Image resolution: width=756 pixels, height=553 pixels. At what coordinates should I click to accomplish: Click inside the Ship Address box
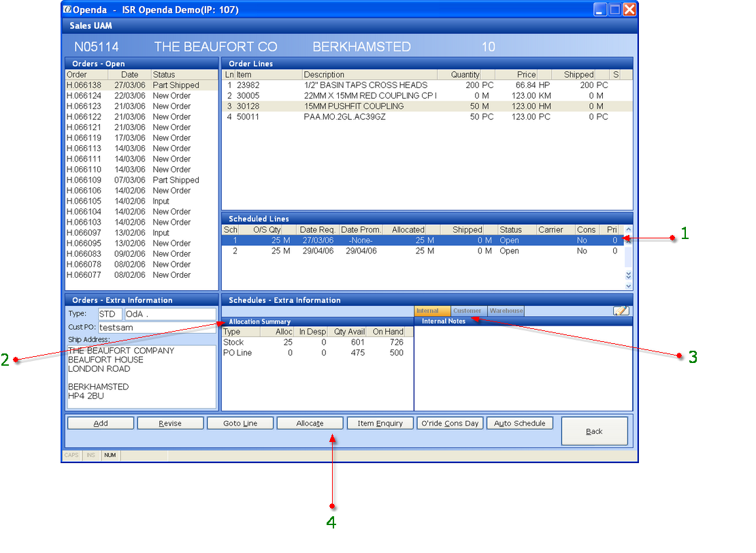point(142,377)
